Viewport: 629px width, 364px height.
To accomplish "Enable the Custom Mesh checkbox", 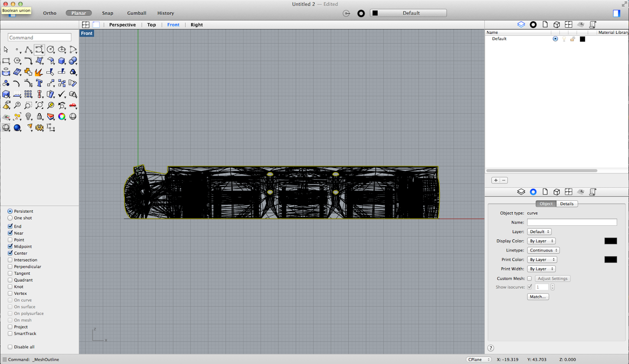I will point(529,278).
